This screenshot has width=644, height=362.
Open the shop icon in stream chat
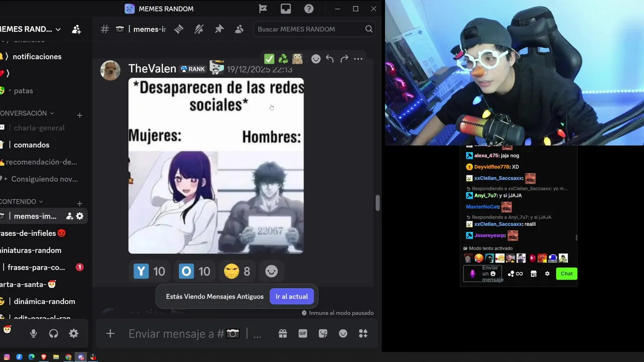pos(534,274)
